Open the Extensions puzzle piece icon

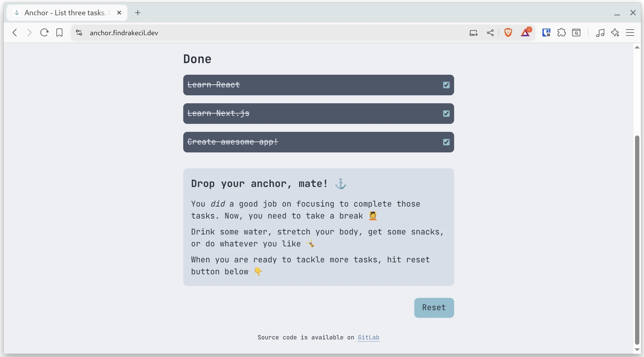click(561, 33)
